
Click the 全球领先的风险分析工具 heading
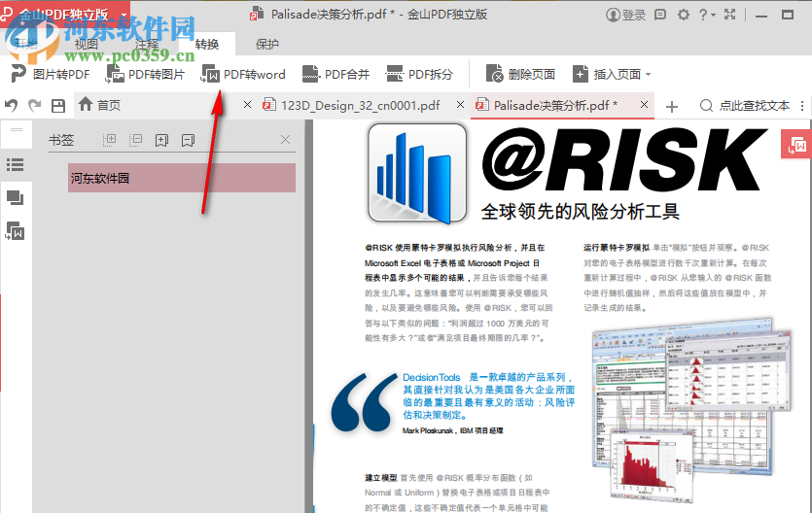(x=580, y=212)
